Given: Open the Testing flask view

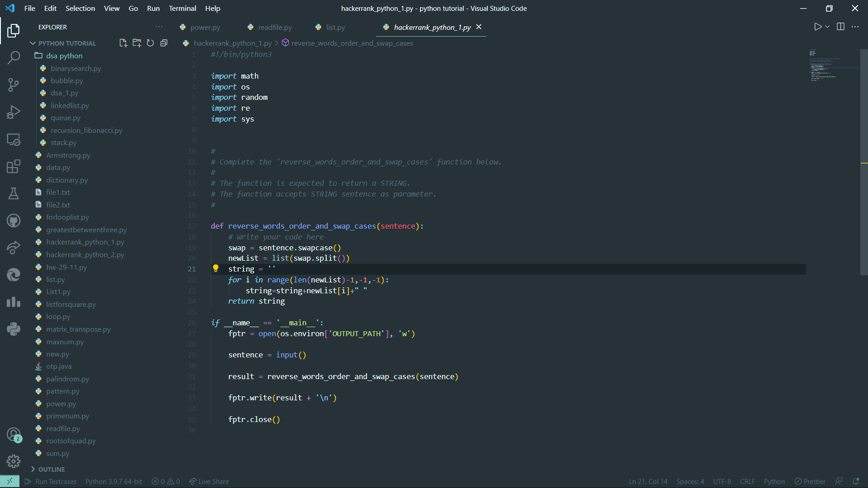Looking at the screenshot, I should [x=14, y=193].
